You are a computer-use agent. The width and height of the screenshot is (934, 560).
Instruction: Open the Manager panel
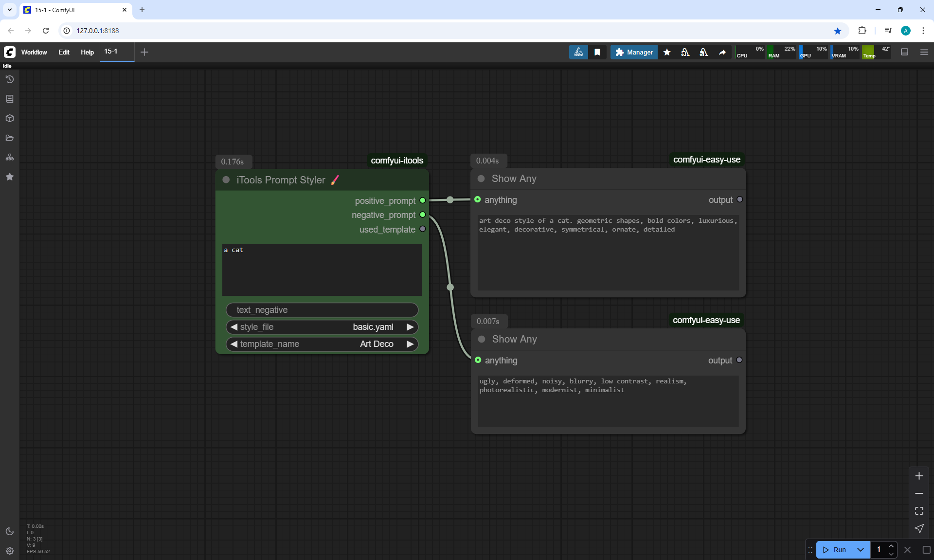coord(634,52)
